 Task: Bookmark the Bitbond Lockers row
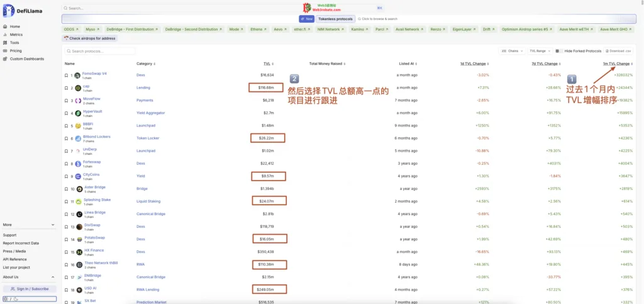coord(66,138)
